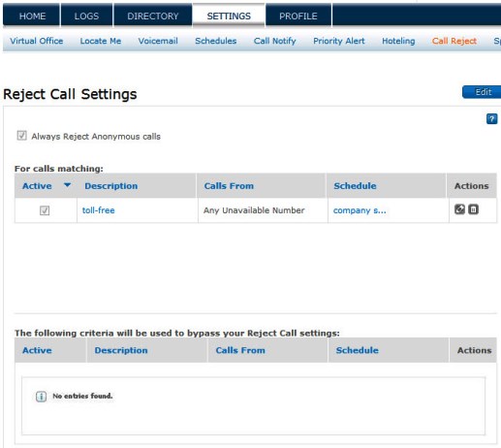Delete the toll-free rule via trash icon
The width and height of the screenshot is (501, 448).
point(473,209)
